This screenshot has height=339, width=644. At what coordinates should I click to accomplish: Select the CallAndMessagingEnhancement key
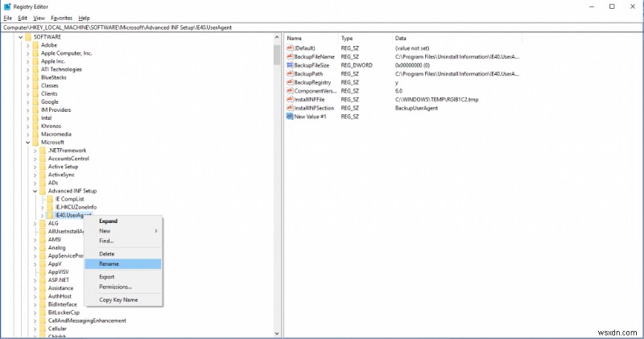pyautogui.click(x=87, y=320)
